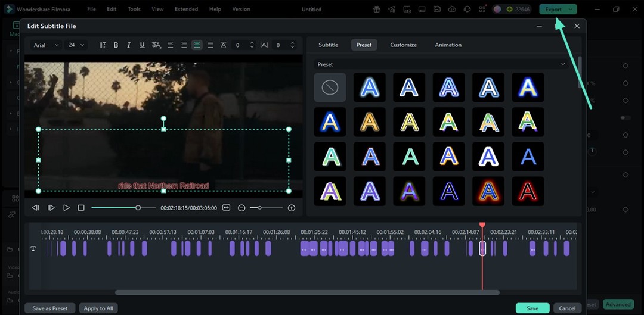Click the fit-to-width timeline icon
Viewport: 644px width, 315px height.
click(226, 208)
